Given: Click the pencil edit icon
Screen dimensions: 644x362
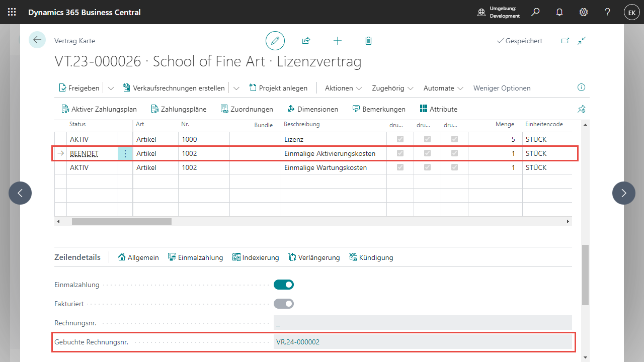Looking at the screenshot, I should point(275,41).
